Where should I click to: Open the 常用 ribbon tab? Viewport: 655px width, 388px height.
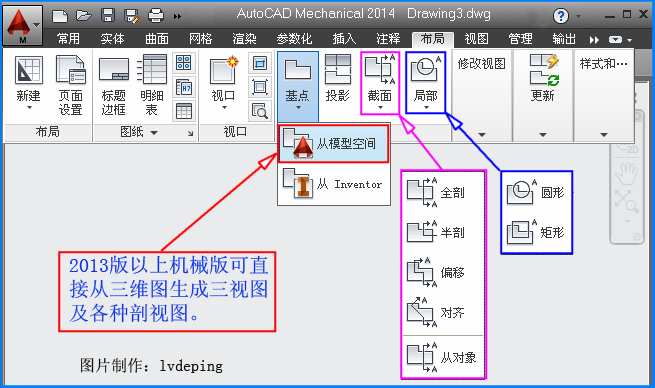point(69,39)
